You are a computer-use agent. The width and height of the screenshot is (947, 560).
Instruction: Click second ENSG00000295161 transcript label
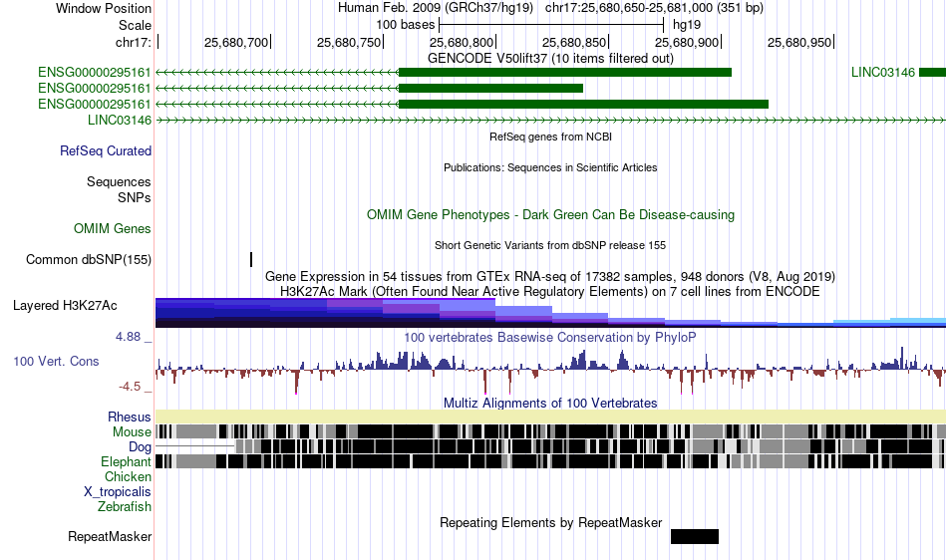[95, 88]
